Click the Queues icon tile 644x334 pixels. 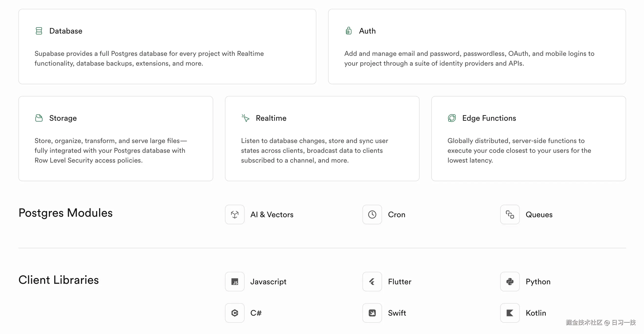click(510, 215)
